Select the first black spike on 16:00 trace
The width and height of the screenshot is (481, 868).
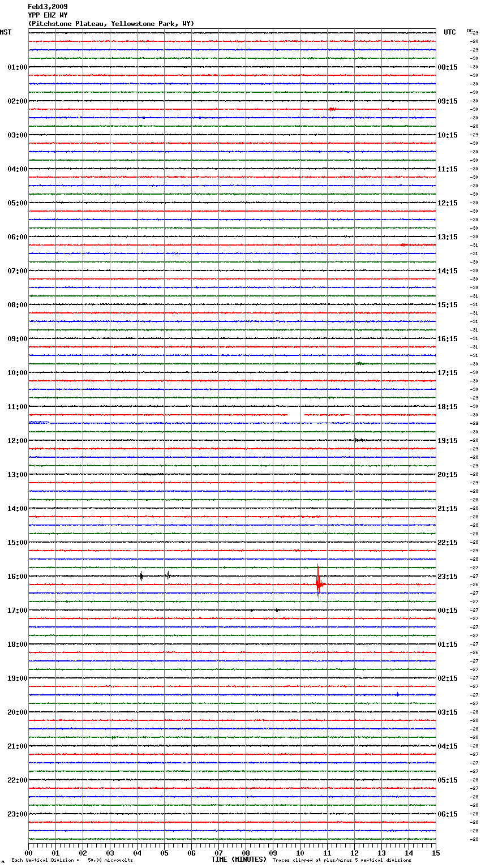coord(141,576)
